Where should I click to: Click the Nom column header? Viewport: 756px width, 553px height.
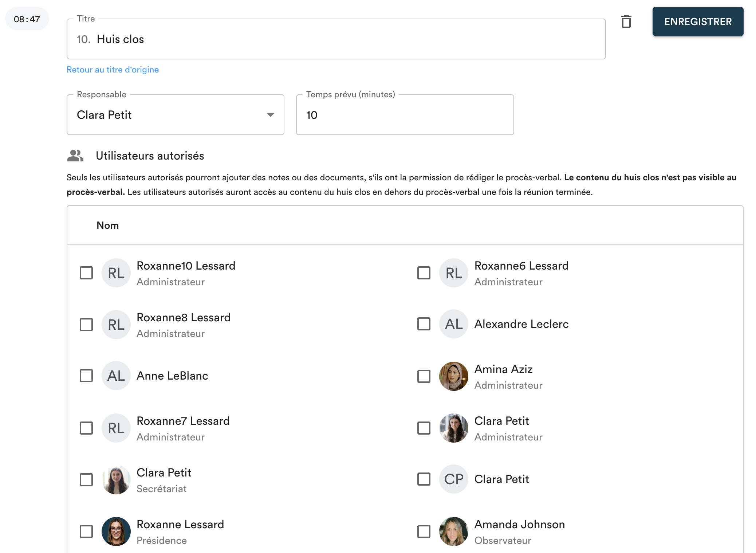click(108, 225)
